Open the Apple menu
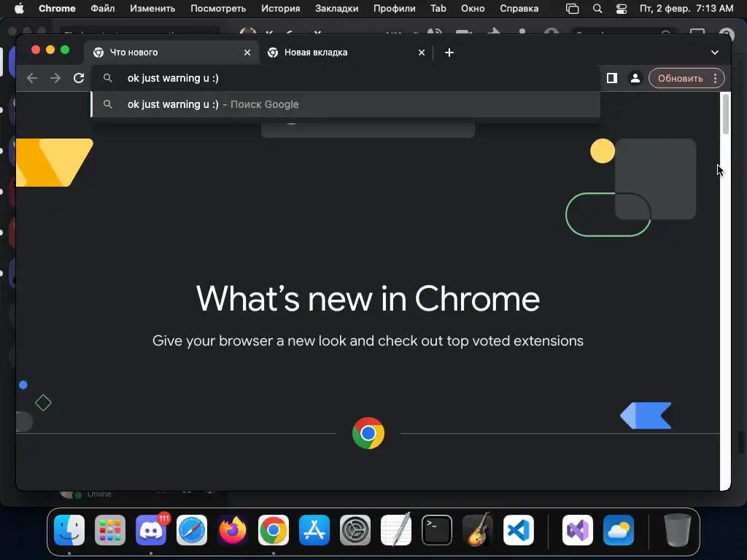Viewport: 747px width, 560px height. click(x=19, y=9)
